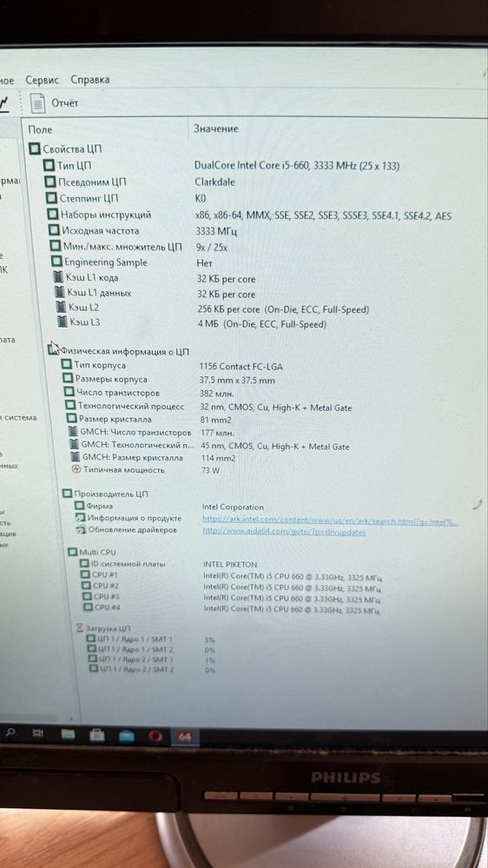Viewport: 488px width, 868px height.
Task: Click the icon beside Технологический процесс
Action: [x=70, y=406]
